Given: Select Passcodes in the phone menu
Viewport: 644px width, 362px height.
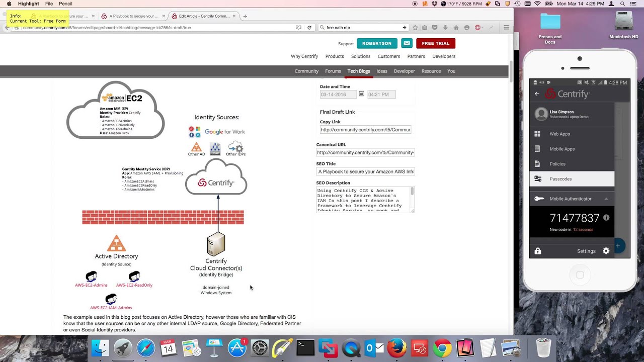Looking at the screenshot, I should 572,179.
